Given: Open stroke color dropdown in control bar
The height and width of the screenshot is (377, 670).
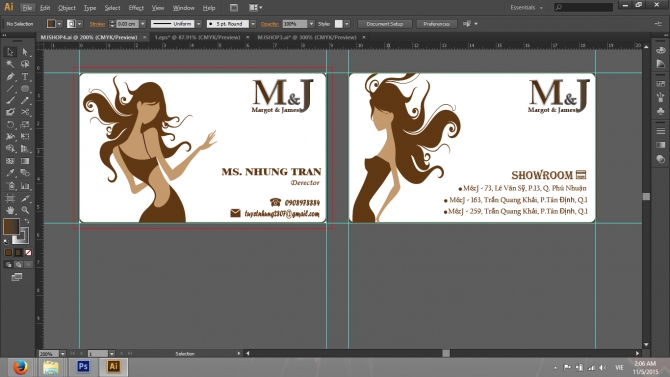Looking at the screenshot, I should point(79,24).
